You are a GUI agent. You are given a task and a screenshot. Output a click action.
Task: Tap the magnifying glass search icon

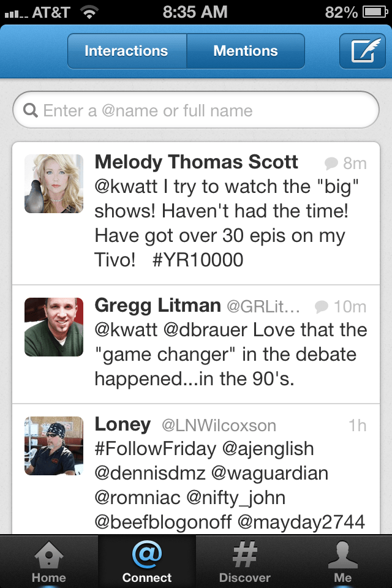click(30, 110)
